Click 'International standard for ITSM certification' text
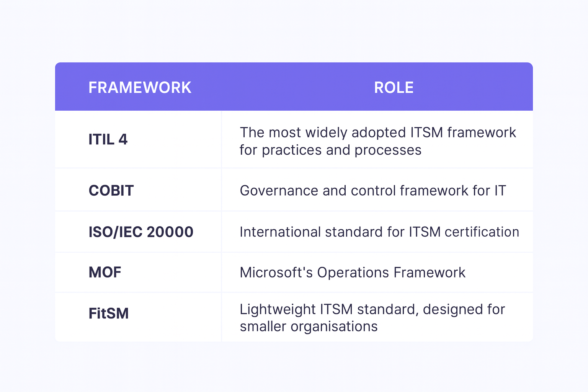Viewport: 588px width, 392px height. coord(379,232)
